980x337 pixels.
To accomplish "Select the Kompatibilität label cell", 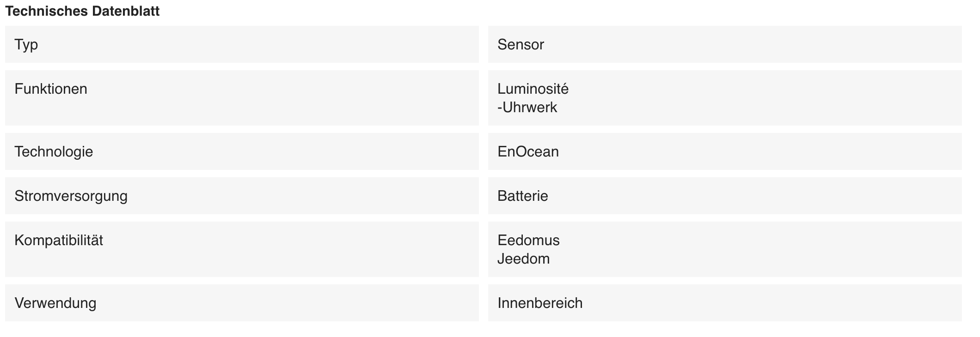I will tap(242, 249).
